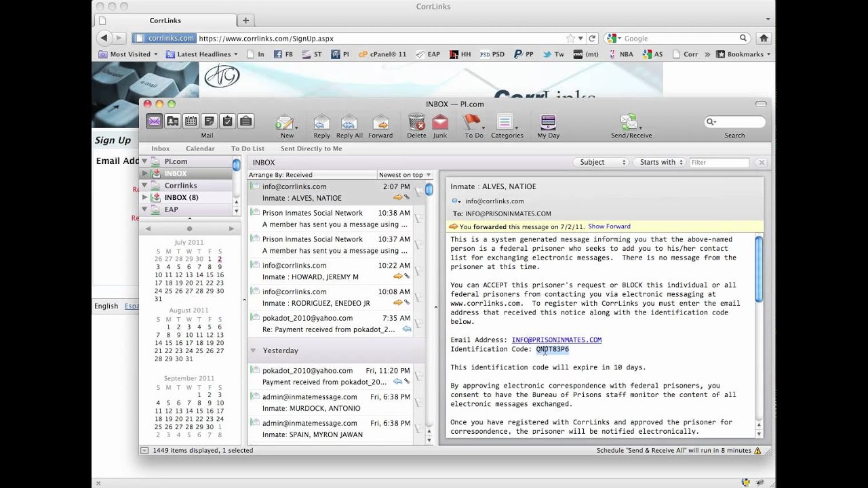Open cPanel 11 bookmark
Image resolution: width=868 pixels, height=488 pixels.
coord(382,54)
